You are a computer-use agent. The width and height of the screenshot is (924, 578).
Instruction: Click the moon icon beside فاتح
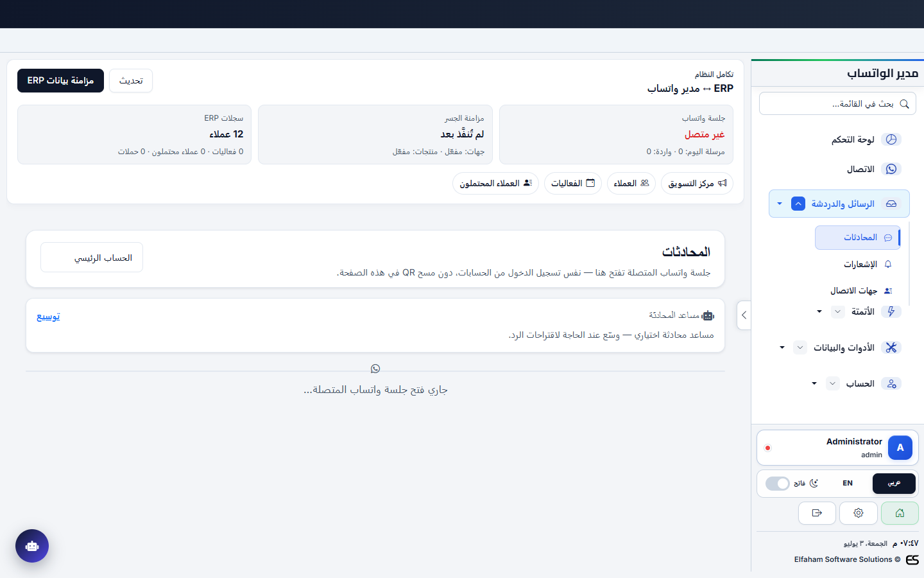(x=814, y=483)
